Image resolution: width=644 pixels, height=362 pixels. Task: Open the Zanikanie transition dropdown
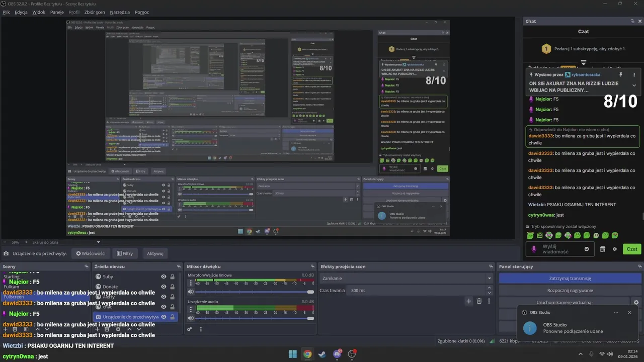[x=407, y=278]
